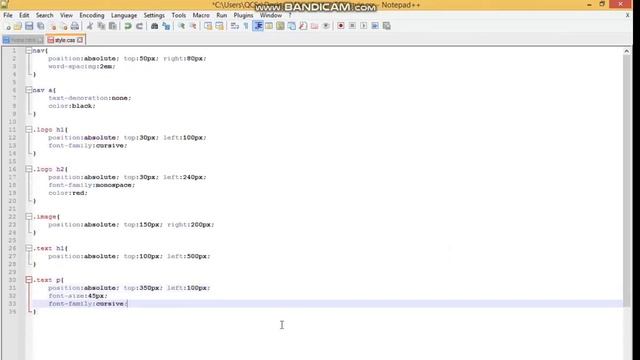
Task: Click the Redo toolbar icon
Action: pyautogui.click(x=139, y=26)
